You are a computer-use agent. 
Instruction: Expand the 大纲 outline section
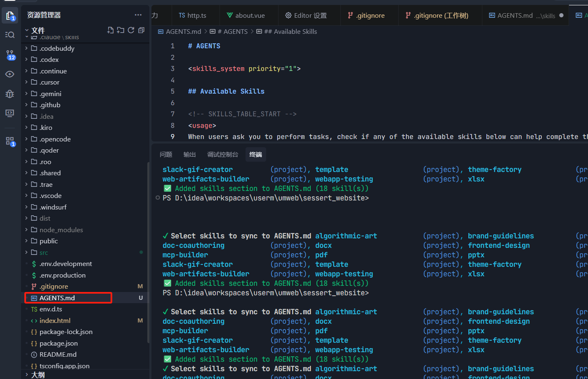pyautogui.click(x=38, y=375)
